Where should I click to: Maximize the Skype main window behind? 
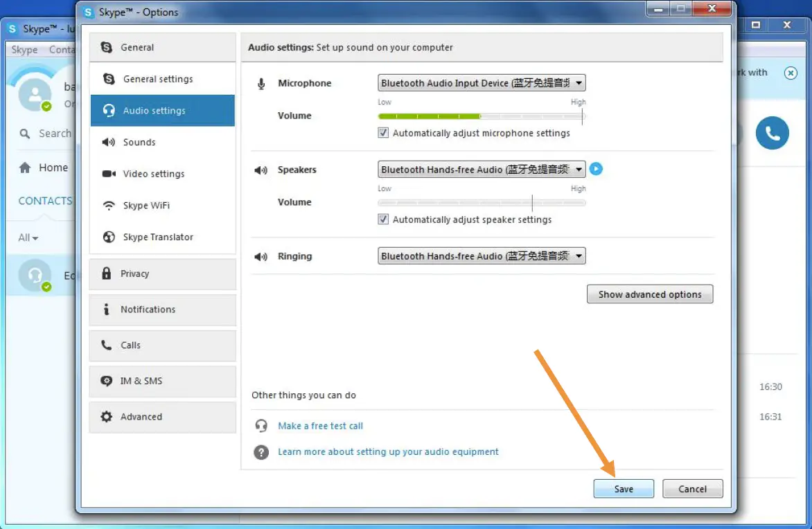coord(756,25)
